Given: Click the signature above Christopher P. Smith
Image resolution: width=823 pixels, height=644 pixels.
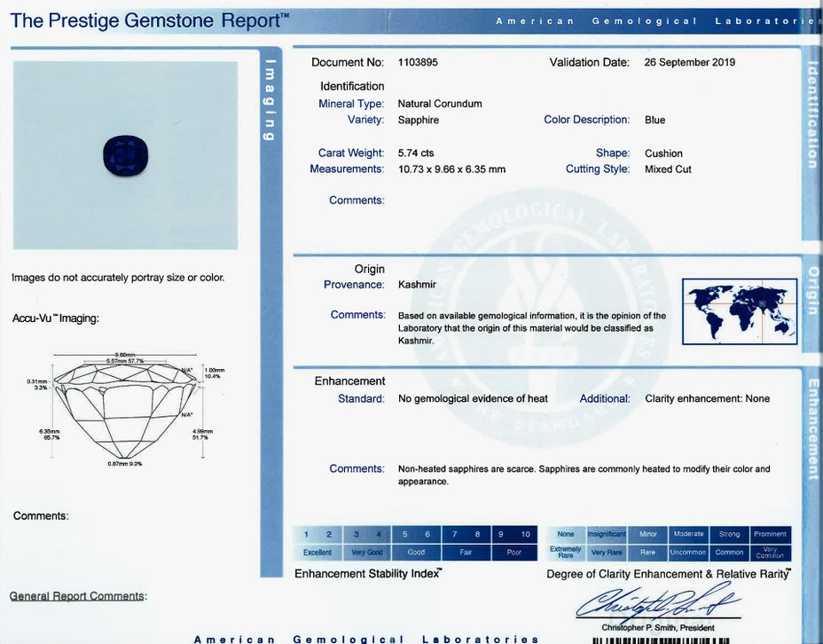Looking at the screenshot, I should click(656, 604).
